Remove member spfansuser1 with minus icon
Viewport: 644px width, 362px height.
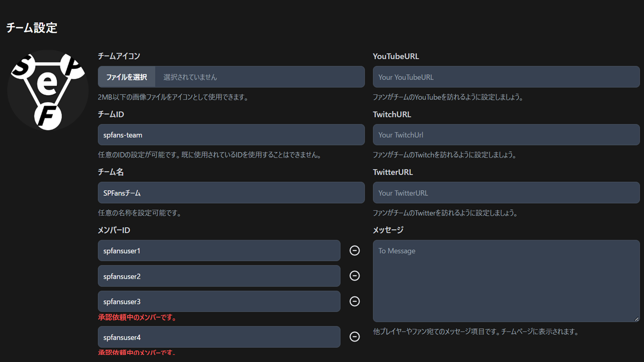pos(355,250)
